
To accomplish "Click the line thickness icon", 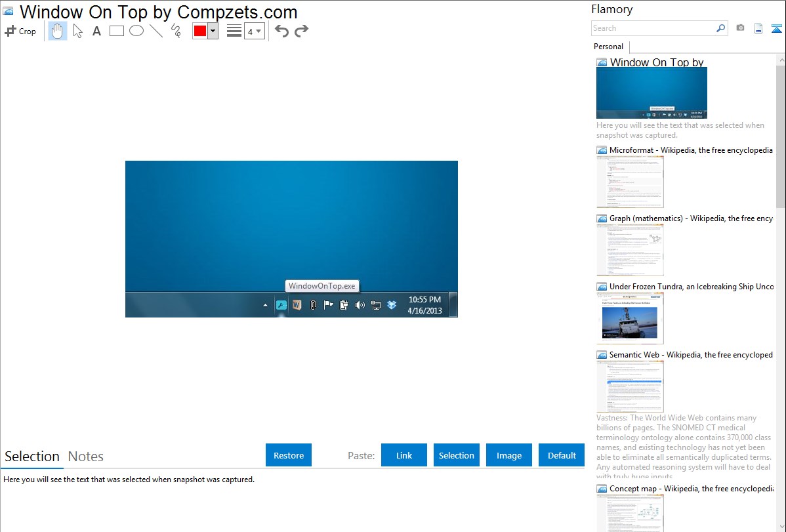I will coord(234,31).
